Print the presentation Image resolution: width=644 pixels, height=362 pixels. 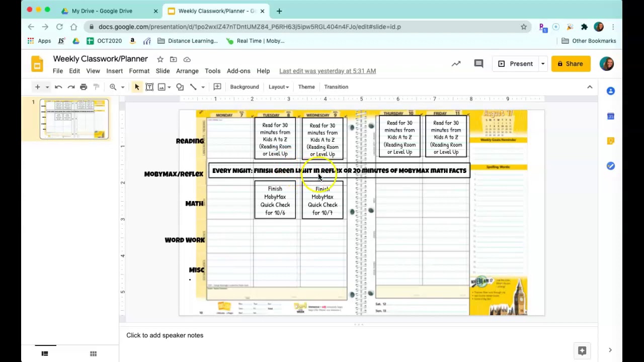point(84,87)
